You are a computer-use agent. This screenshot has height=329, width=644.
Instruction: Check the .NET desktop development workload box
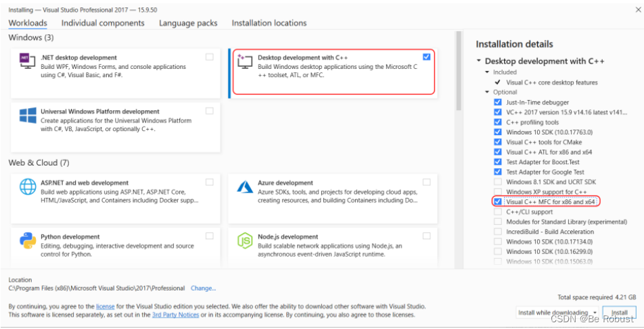point(210,57)
